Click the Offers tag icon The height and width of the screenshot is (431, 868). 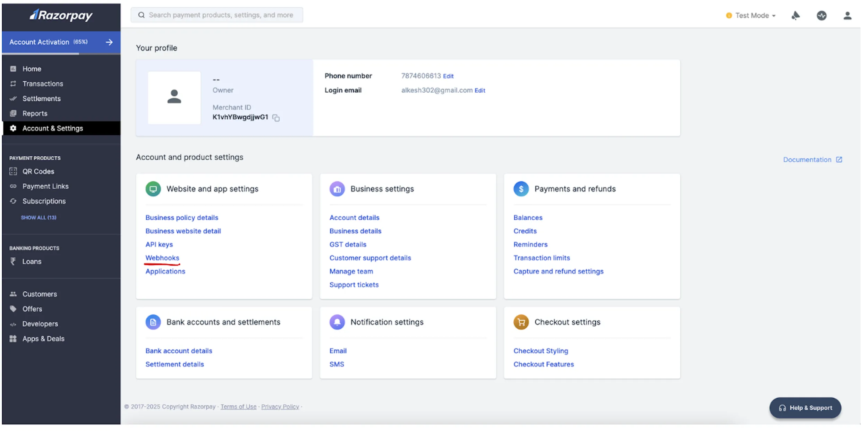(13, 309)
